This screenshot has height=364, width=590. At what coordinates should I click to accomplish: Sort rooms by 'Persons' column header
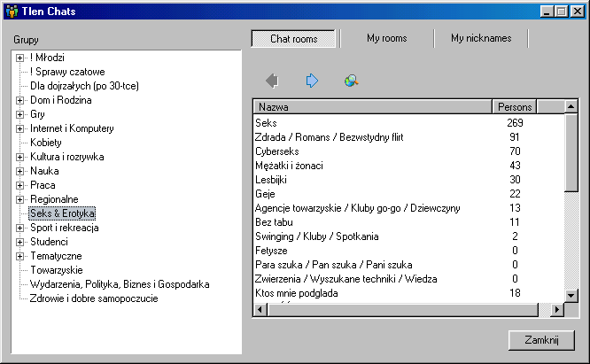pos(515,107)
